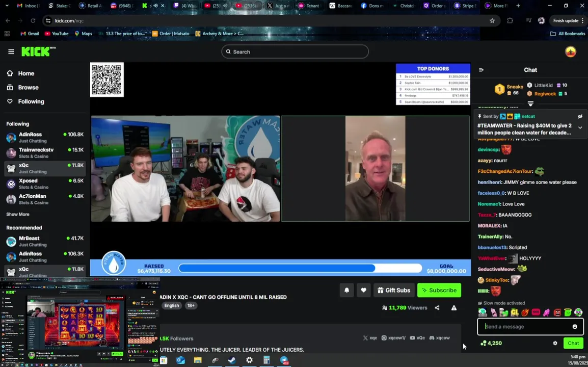Open the tab search dropdown arrow

click(x=7, y=6)
